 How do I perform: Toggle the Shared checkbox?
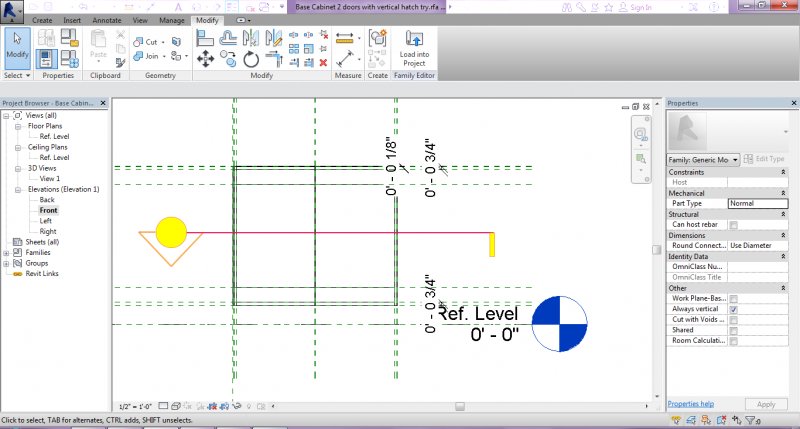coord(733,331)
